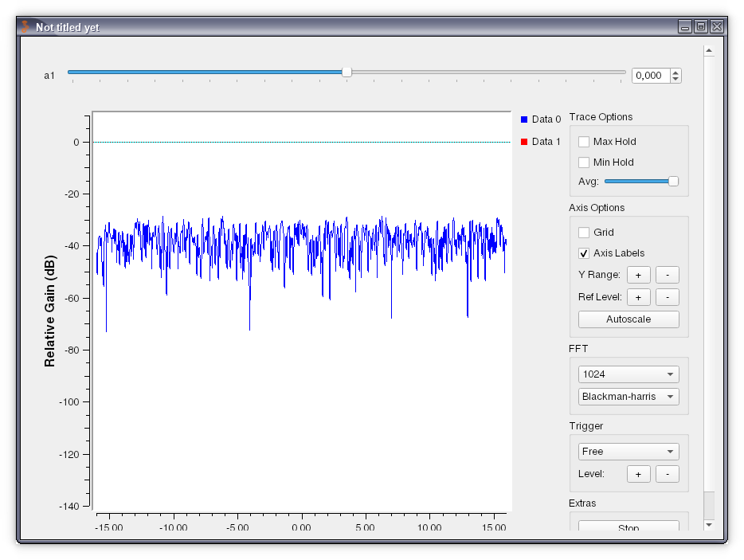Click the spinbox up arrow
Screen dimensions: 744x560
coord(675,71)
